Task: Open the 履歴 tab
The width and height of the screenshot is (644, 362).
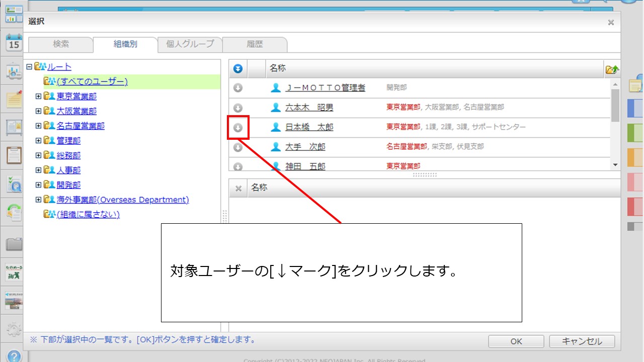Action: click(x=255, y=44)
